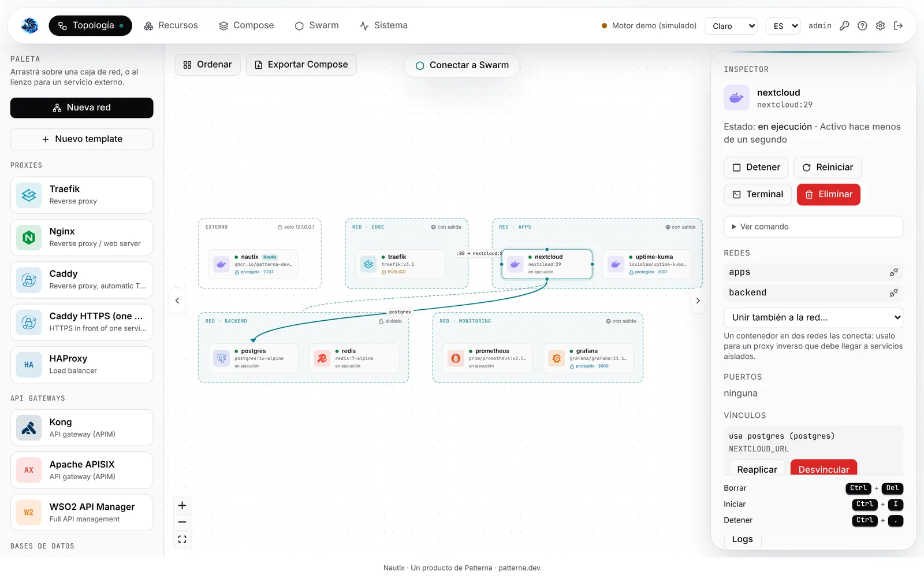Open the Terminal button
Image resolution: width=924 pixels, height=578 pixels.
[758, 195]
